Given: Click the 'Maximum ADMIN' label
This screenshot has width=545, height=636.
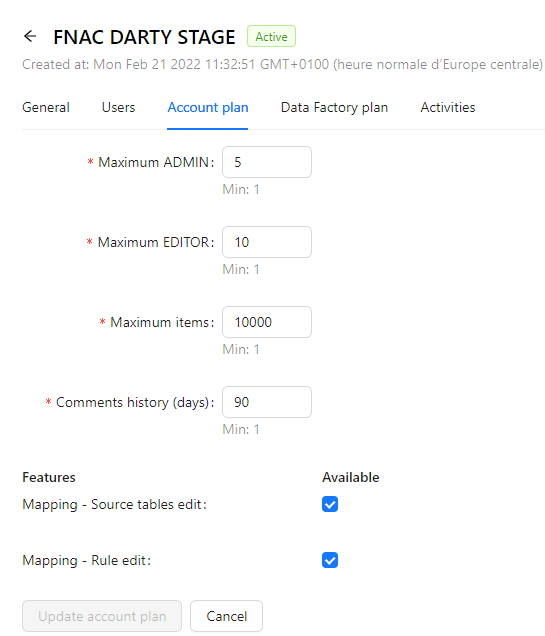Looking at the screenshot, I should coord(156,162).
